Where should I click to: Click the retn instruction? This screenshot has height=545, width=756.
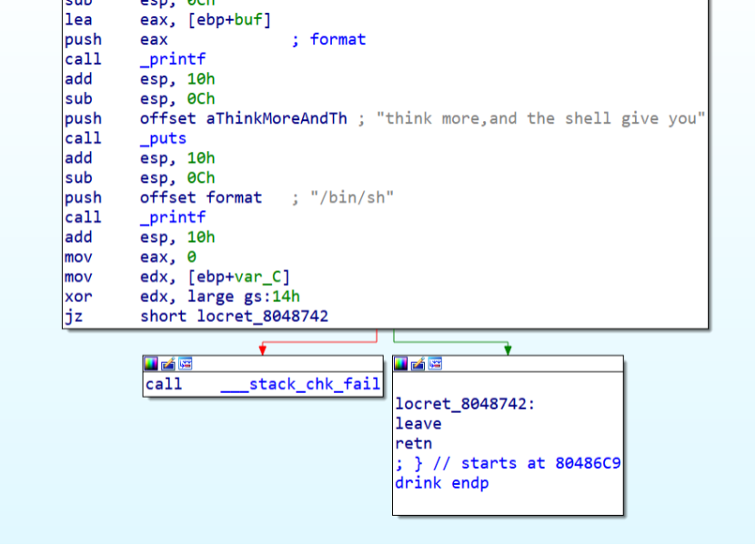[x=414, y=444]
